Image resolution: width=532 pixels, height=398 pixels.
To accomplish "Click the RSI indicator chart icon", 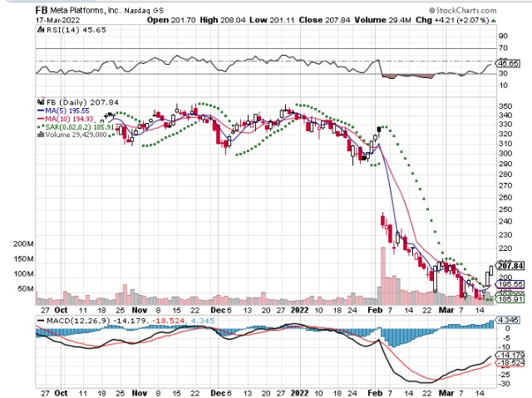I will pos(41,30).
